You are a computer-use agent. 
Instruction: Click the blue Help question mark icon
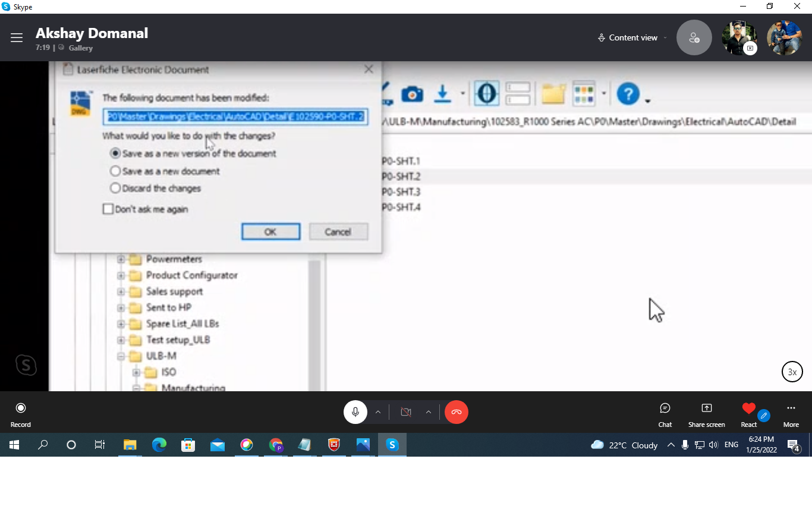(x=628, y=94)
